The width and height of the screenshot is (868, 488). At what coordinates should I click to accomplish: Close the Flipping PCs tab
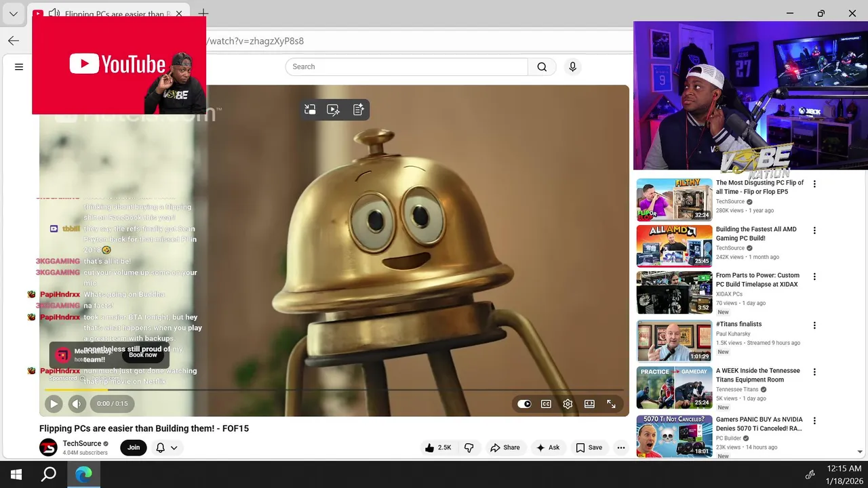(x=179, y=14)
